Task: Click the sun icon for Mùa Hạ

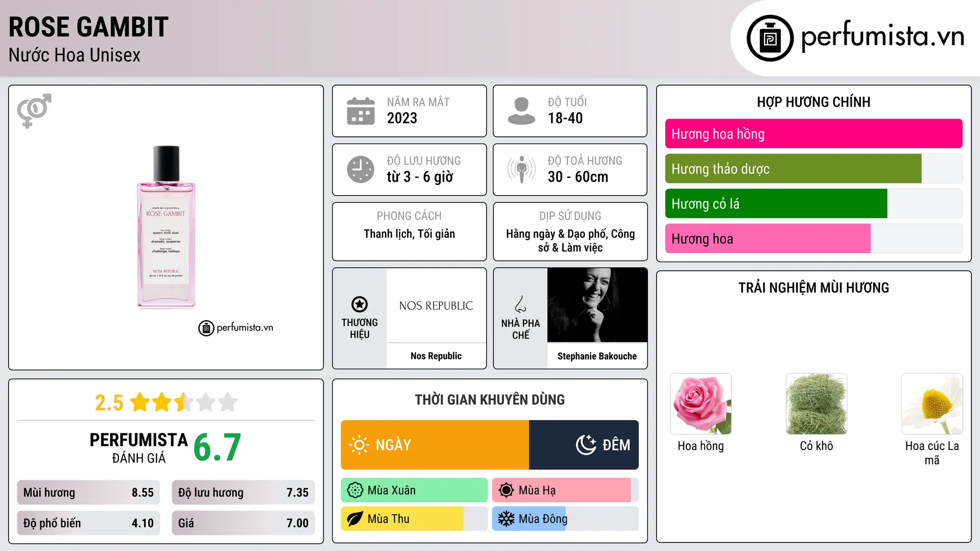Action: tap(506, 490)
